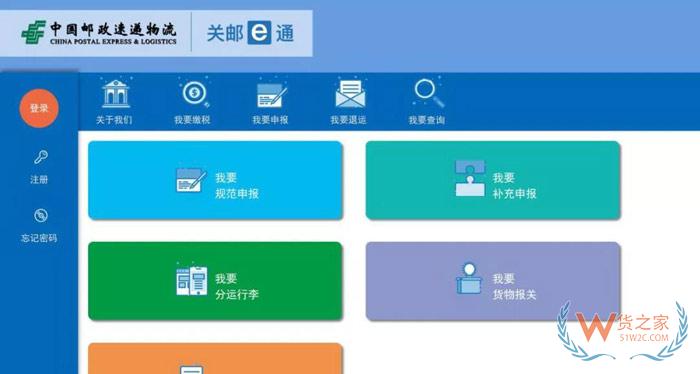The width and height of the screenshot is (700, 374).
Task: Click the 我要查询 magnifier icon
Action: tap(429, 93)
